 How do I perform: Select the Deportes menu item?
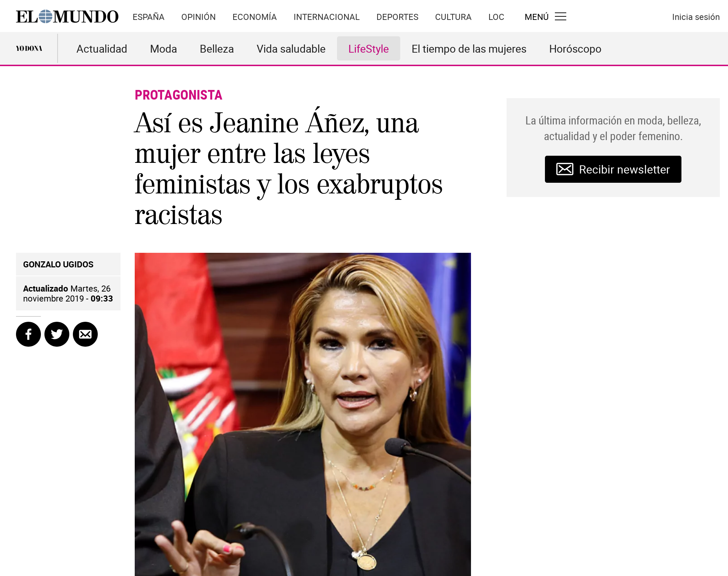point(397,17)
